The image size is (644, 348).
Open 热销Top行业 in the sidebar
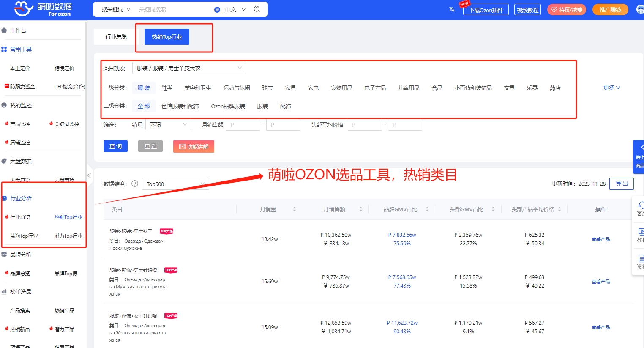68,217
